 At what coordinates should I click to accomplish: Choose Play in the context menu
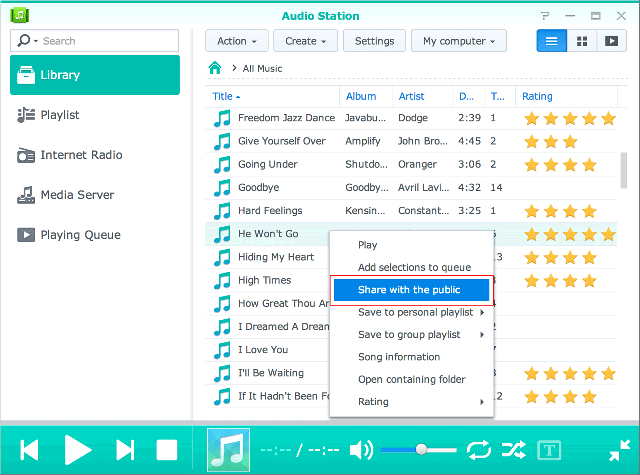(411, 245)
